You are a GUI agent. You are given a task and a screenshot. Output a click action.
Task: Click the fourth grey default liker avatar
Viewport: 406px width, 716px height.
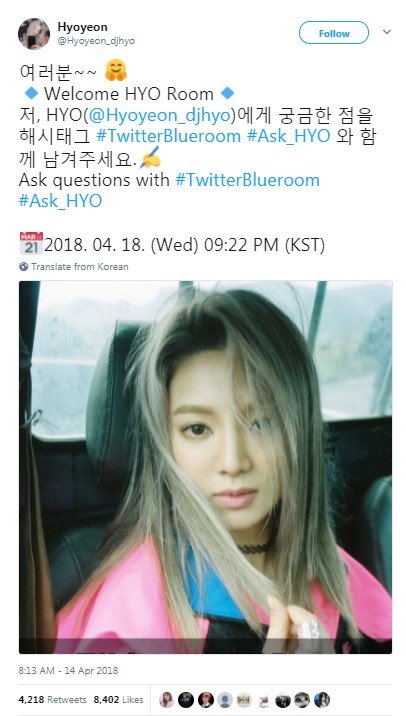click(225, 700)
